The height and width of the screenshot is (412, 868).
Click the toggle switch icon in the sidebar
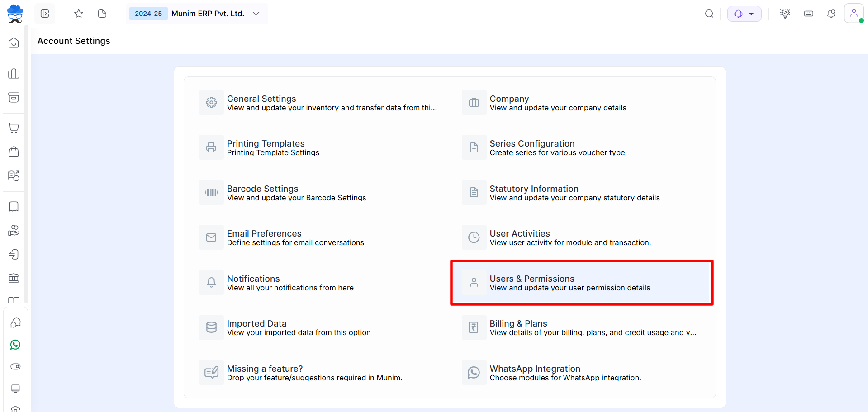15,367
